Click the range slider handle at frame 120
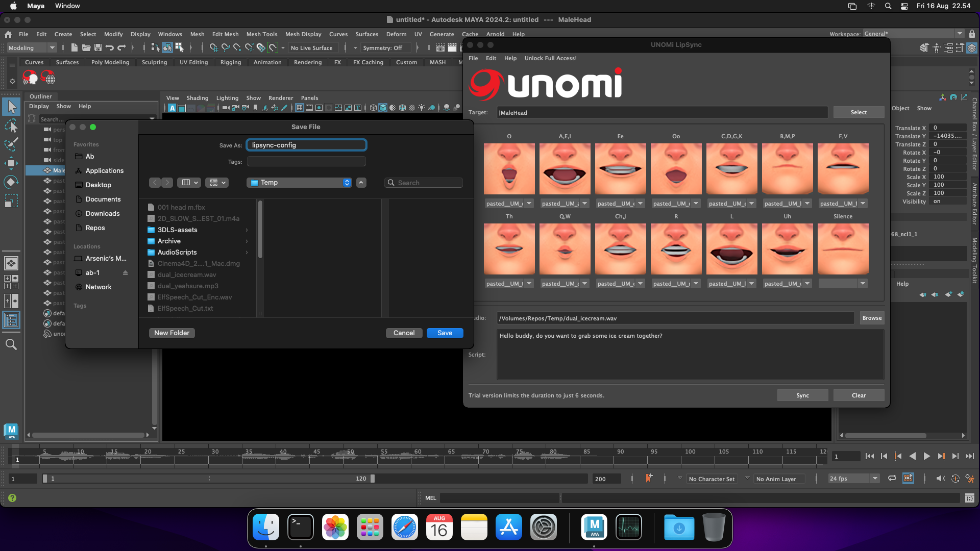 coord(373,479)
